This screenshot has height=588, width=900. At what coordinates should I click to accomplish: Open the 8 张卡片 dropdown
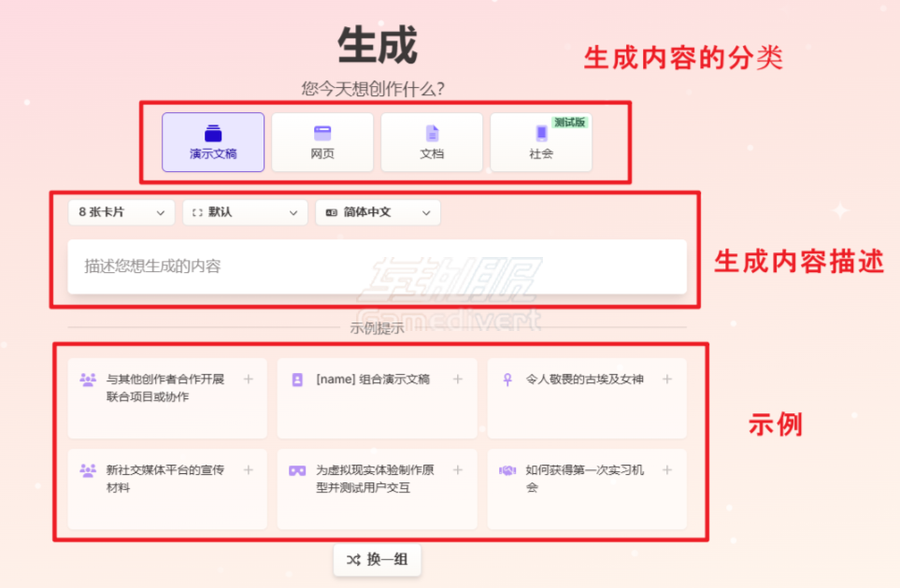click(120, 212)
